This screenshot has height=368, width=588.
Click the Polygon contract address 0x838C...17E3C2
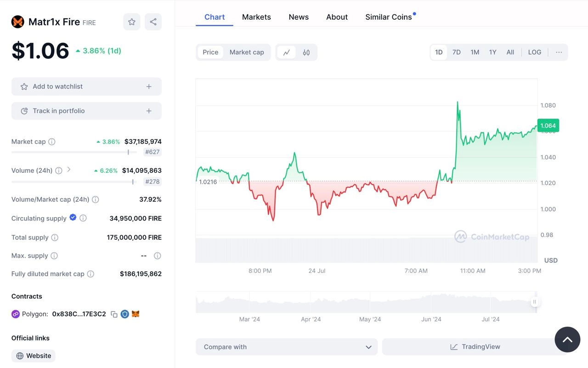tap(79, 314)
